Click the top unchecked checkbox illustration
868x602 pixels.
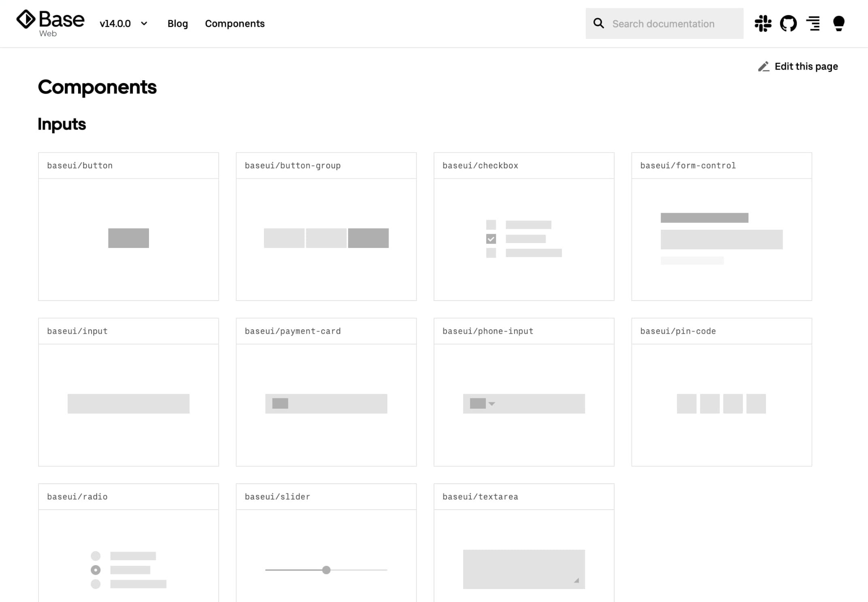pos(491,225)
